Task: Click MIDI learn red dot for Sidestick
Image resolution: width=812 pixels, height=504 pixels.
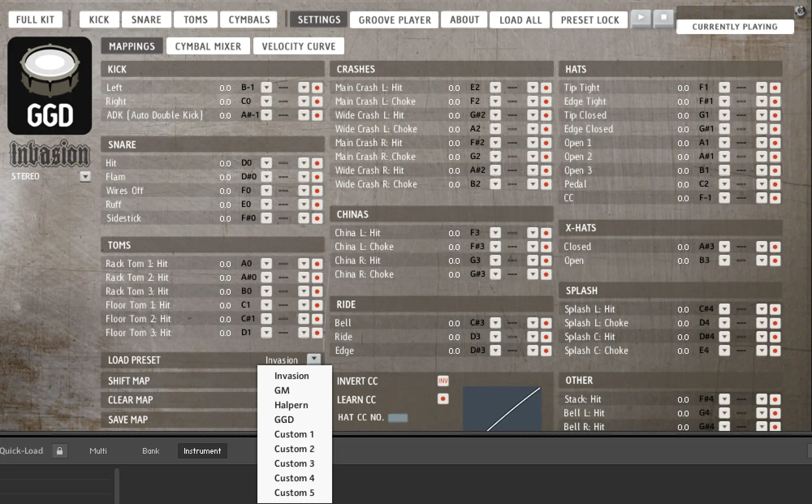Action: point(317,218)
